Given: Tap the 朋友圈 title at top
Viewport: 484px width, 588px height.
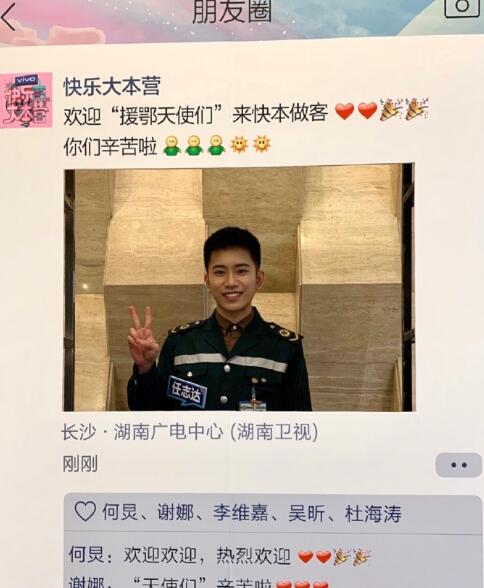Looking at the screenshot, I should [x=232, y=10].
